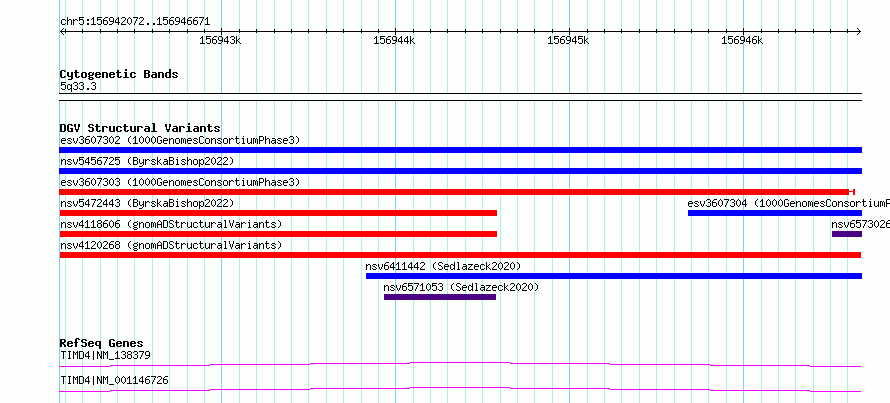The height and width of the screenshot is (403, 890).
Task: Click the esv3607303 label text
Action: [x=180, y=182]
